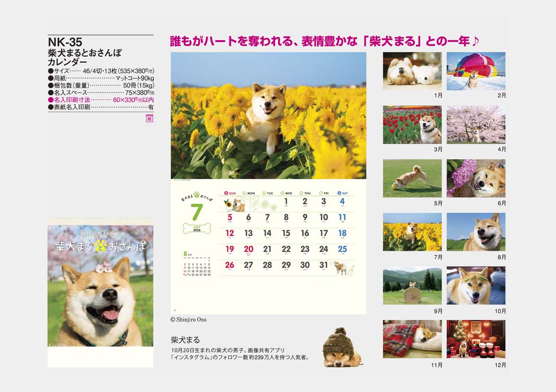Open the 4月 cherry blossom thumbnail
This screenshot has width=556, height=392.
[x=476, y=124]
